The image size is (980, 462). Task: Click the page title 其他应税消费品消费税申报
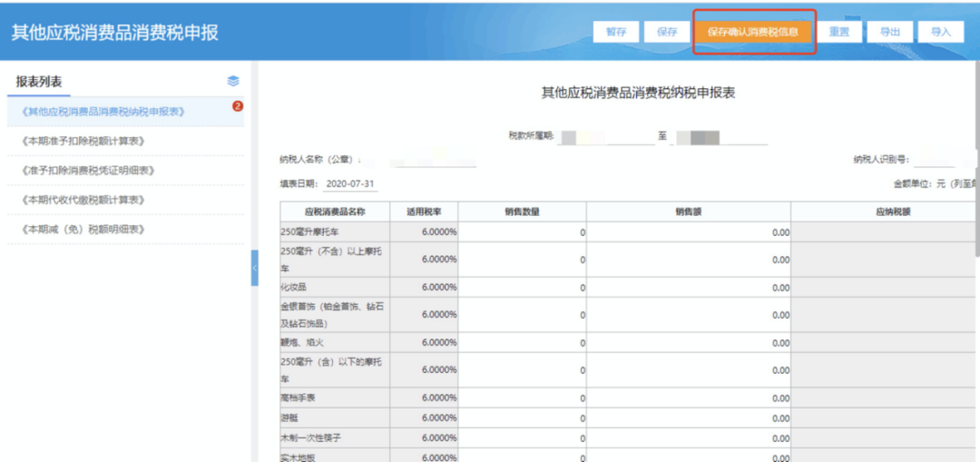115,33
